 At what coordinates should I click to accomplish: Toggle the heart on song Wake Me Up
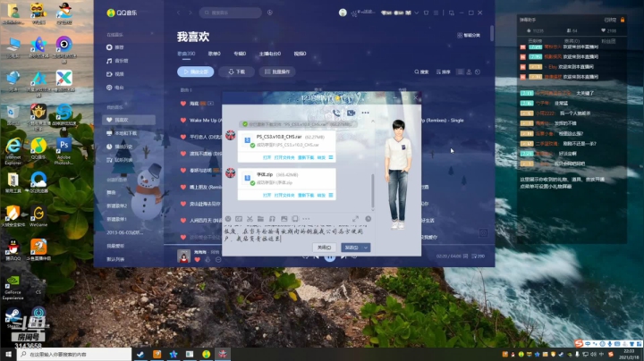pos(183,121)
